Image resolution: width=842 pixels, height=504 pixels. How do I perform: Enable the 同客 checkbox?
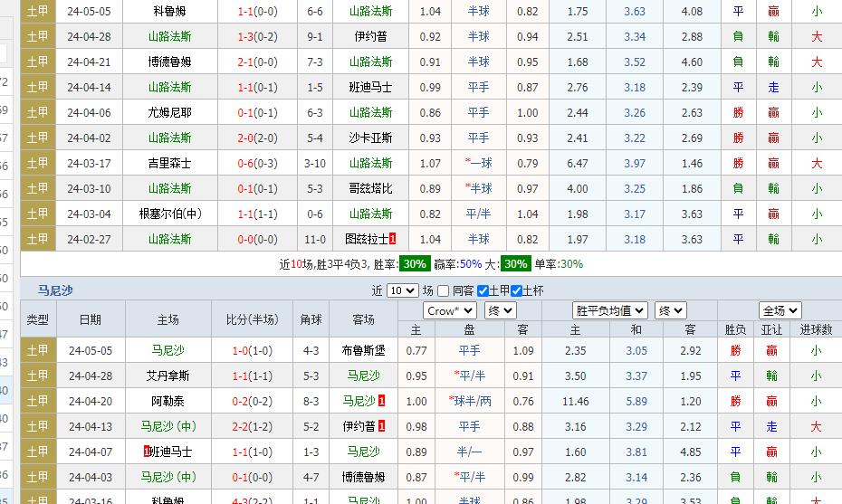443,290
